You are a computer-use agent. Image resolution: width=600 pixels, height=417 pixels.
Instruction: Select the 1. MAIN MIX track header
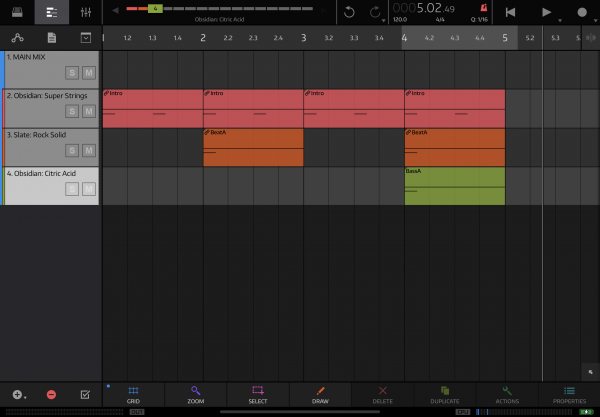point(51,69)
